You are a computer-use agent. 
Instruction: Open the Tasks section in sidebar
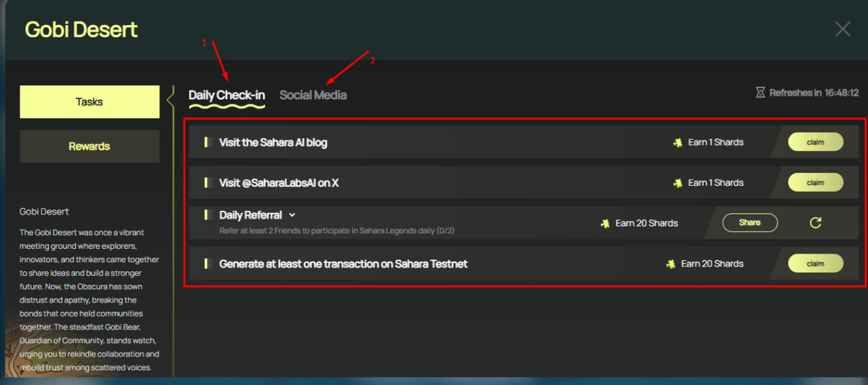click(x=90, y=102)
